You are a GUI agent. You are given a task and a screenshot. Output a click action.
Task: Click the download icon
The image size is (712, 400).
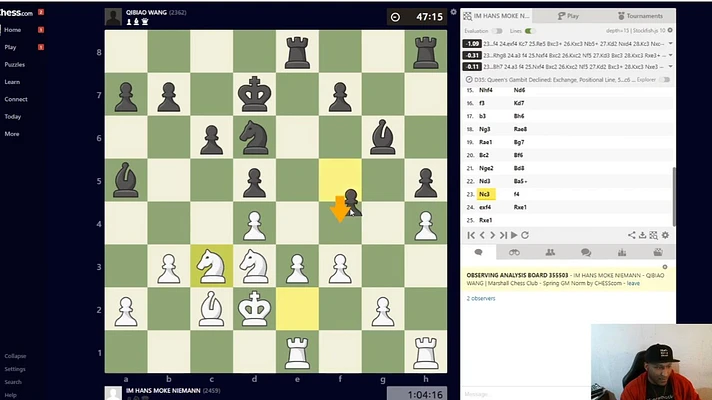pyautogui.click(x=643, y=235)
